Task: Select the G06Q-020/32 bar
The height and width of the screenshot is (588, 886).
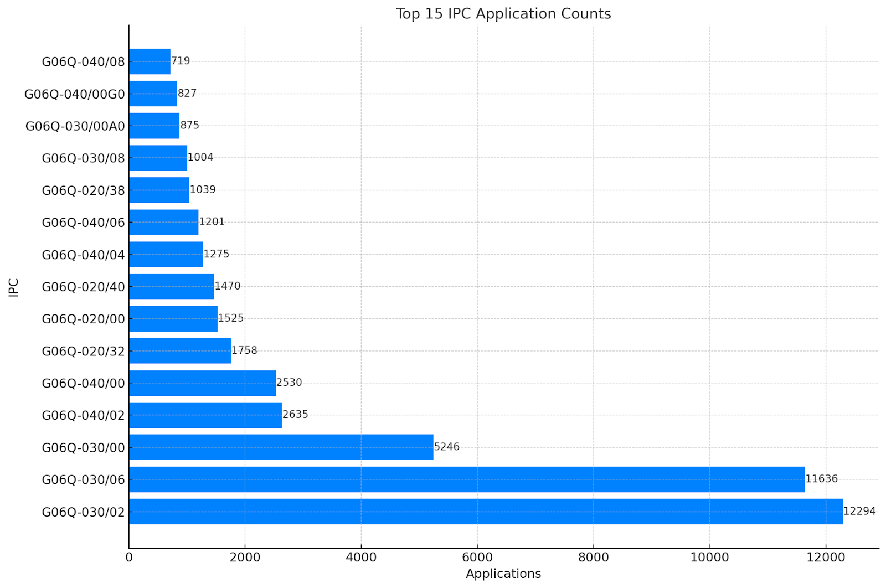Action: pyautogui.click(x=180, y=351)
